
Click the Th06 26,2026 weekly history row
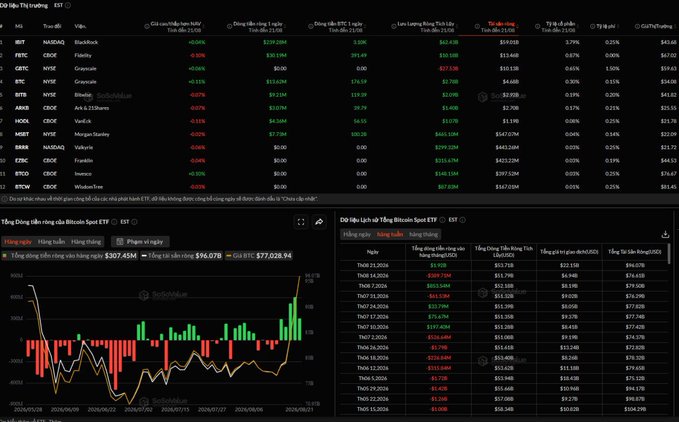coord(504,348)
